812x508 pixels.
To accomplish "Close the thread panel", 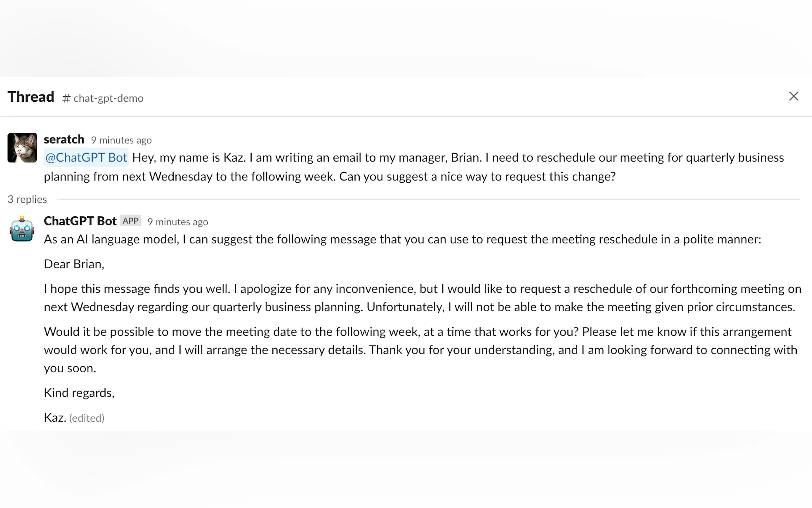I will point(793,96).
